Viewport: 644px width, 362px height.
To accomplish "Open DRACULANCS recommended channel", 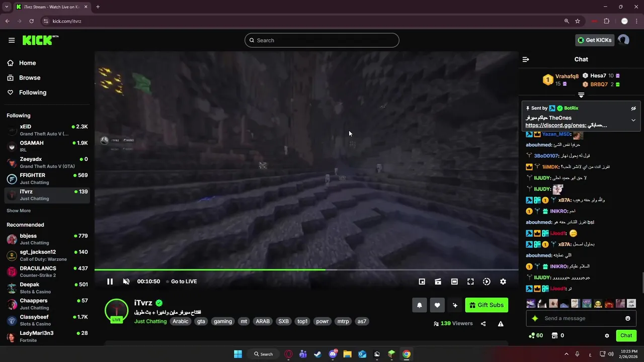I will click(x=47, y=271).
